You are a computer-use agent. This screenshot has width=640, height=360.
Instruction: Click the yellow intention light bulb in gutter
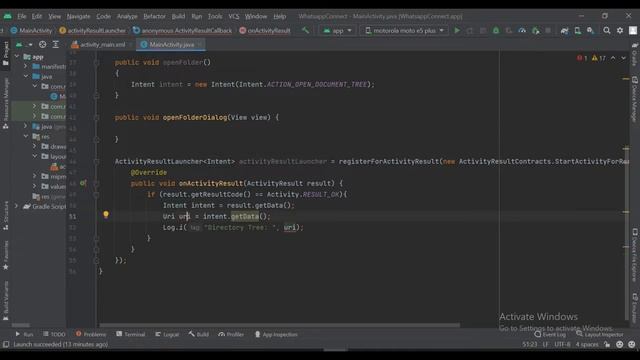(x=106, y=214)
